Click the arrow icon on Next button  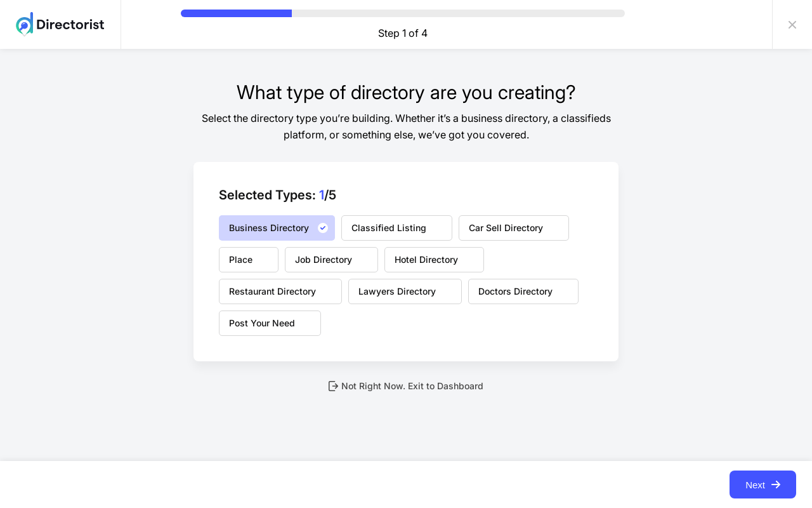[776, 485]
